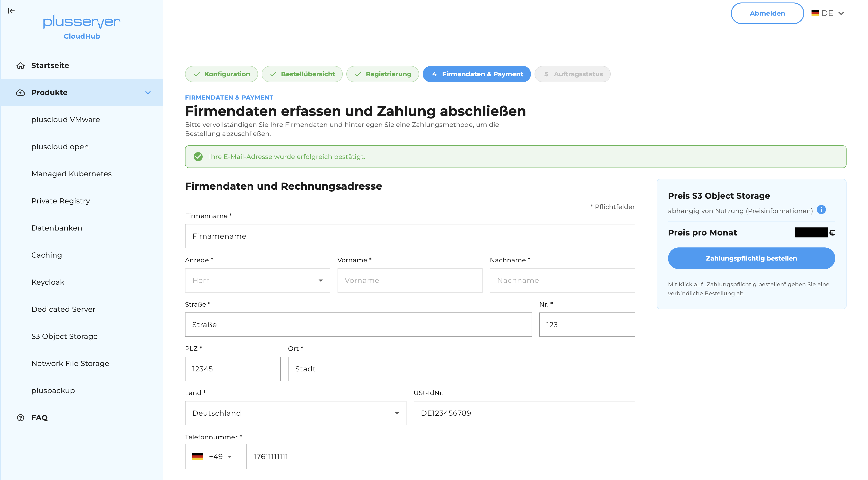Click the German flag next to DE
This screenshot has height=480, width=868.
point(815,13)
